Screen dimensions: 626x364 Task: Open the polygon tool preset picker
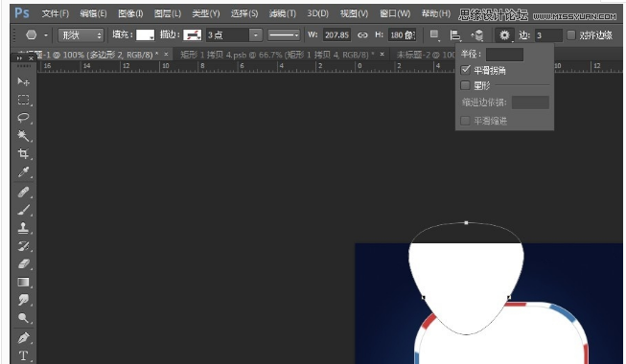click(x=31, y=35)
